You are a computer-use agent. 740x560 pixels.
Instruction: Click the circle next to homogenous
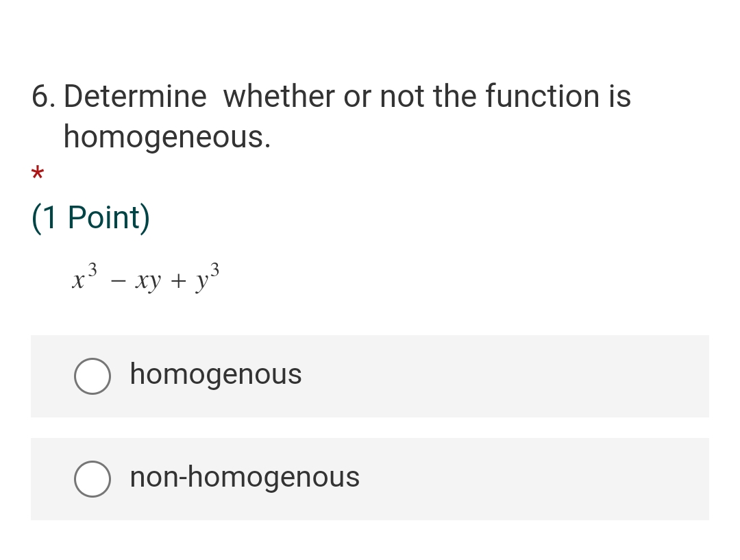[92, 376]
